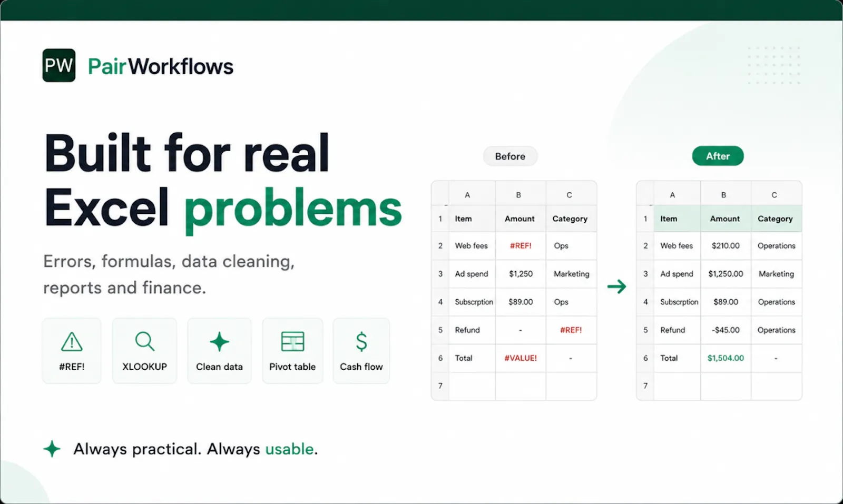This screenshot has width=843, height=504.
Task: Click -$45.00 in the After table
Action: coord(726,330)
